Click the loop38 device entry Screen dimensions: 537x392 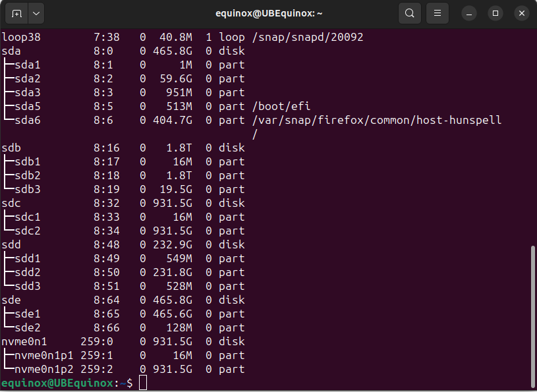click(x=21, y=37)
